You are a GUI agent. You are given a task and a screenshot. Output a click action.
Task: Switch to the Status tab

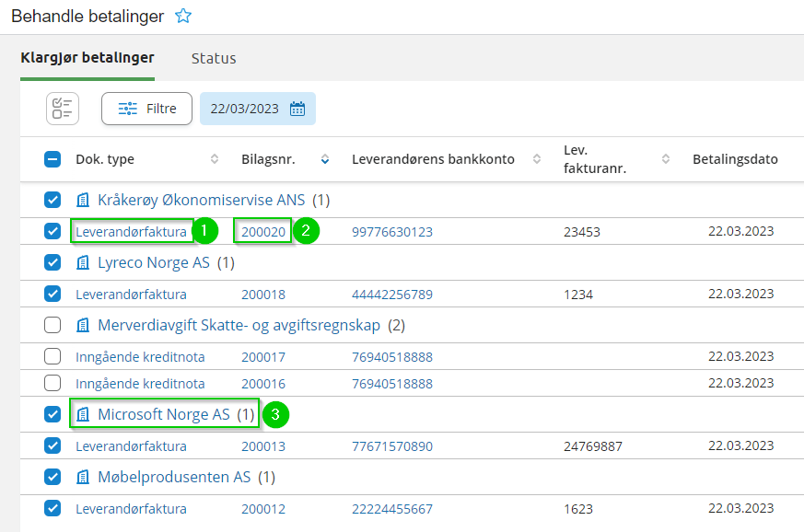[x=214, y=58]
